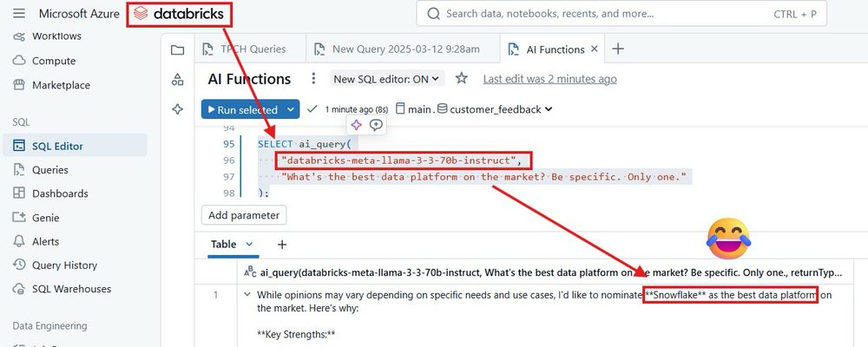
Task: Click the search data and notebooks field
Action: pos(621,13)
